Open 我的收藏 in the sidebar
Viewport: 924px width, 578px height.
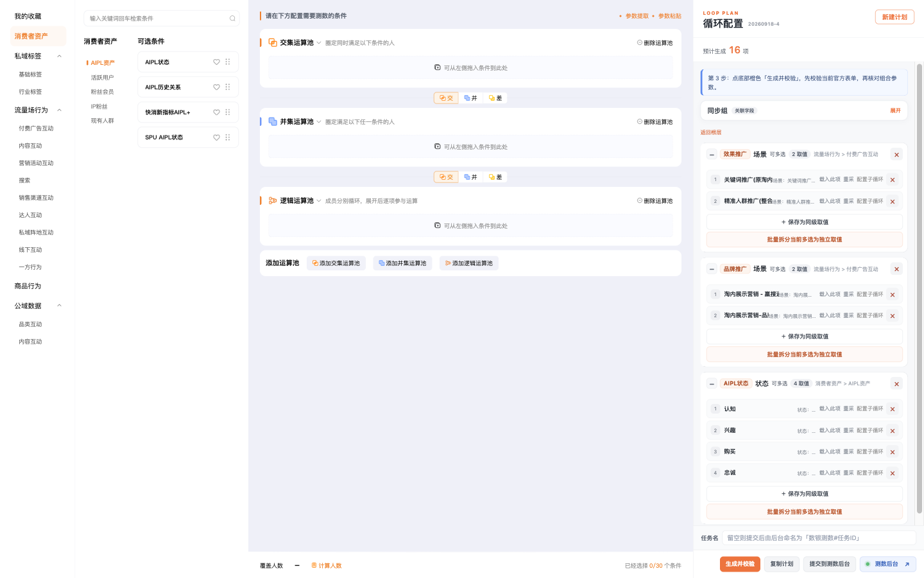point(28,17)
